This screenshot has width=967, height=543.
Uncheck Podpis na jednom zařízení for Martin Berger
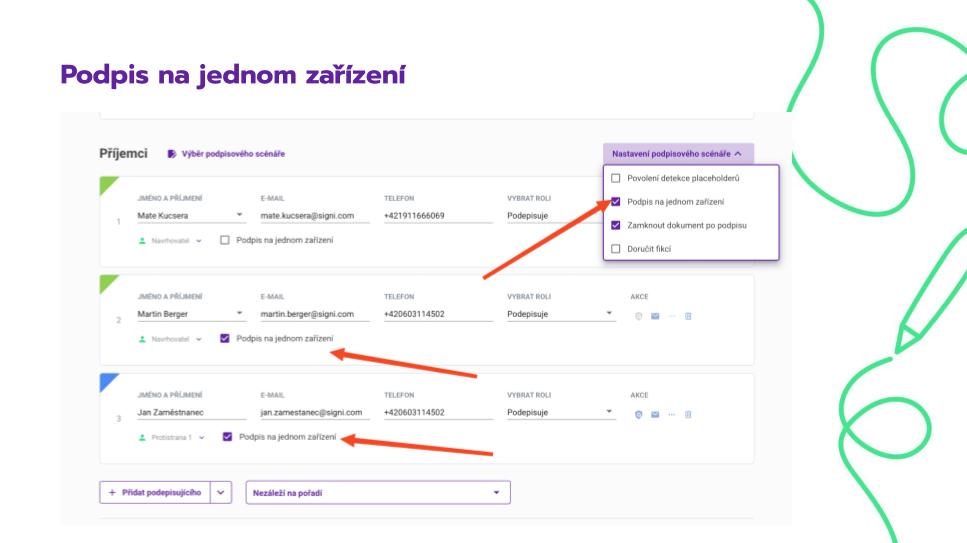225,339
